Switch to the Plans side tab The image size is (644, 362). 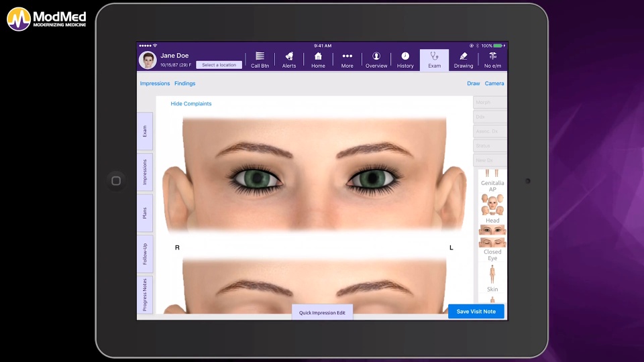[x=145, y=213]
